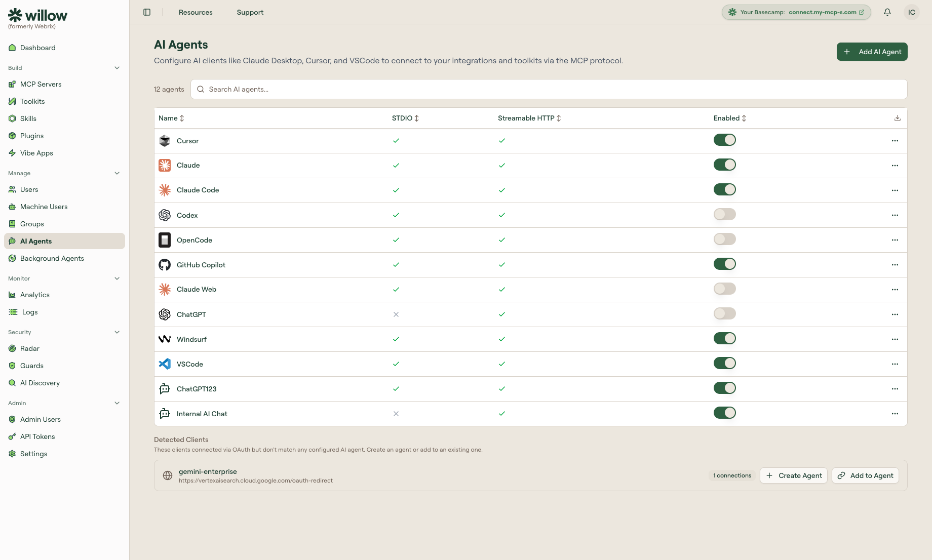Collapse the Security sidebar section
This screenshot has width=932, height=560.
pyautogui.click(x=117, y=332)
